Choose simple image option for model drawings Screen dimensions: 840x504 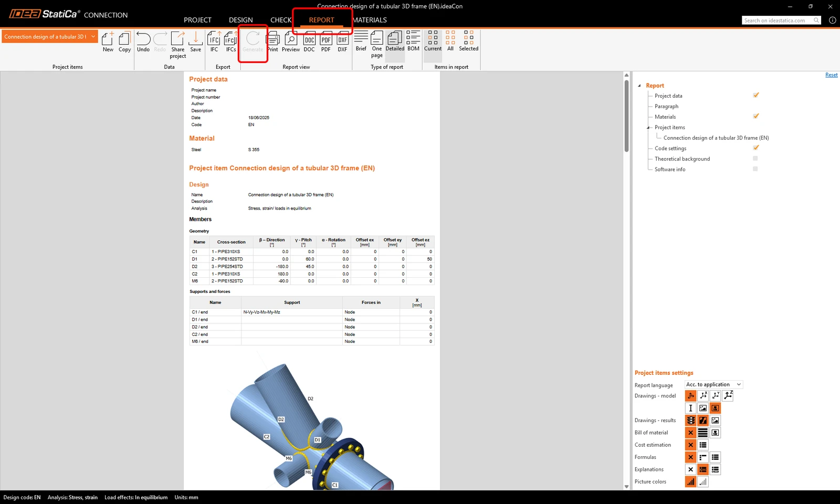[703, 408]
